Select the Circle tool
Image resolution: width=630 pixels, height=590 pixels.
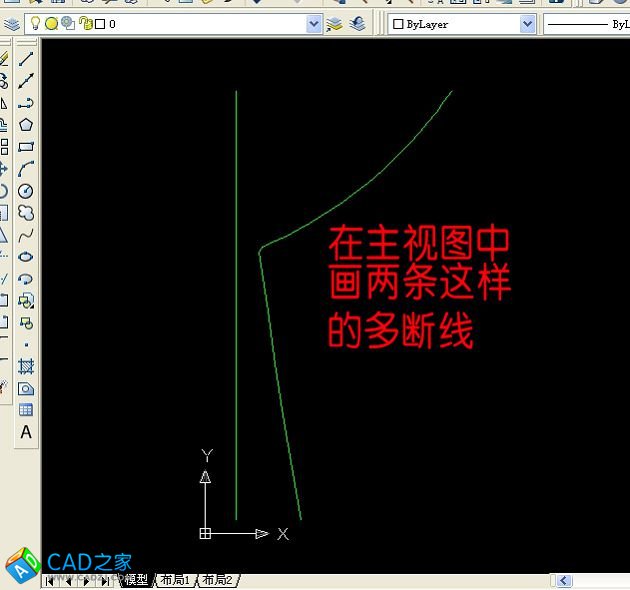pyautogui.click(x=26, y=191)
